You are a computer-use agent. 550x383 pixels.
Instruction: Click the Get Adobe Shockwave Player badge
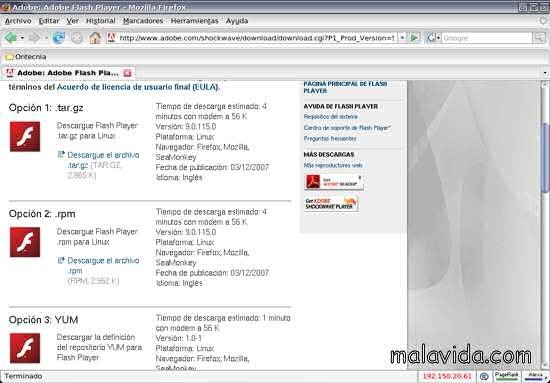[331, 203]
